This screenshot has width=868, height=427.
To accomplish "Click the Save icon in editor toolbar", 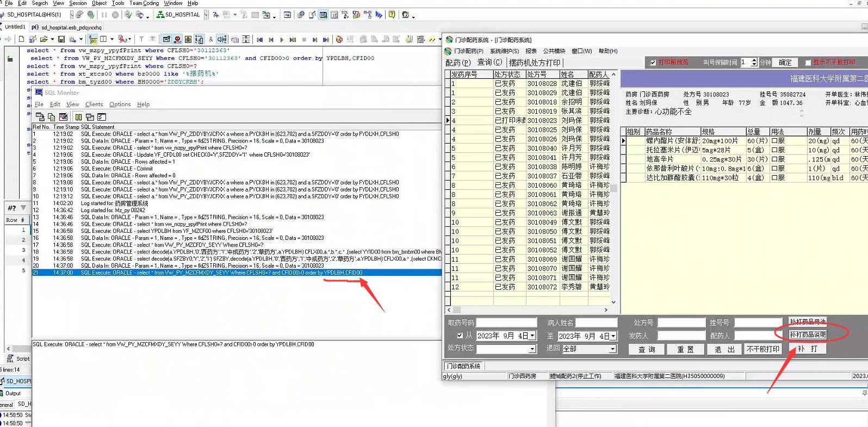I will pyautogui.click(x=61, y=39).
